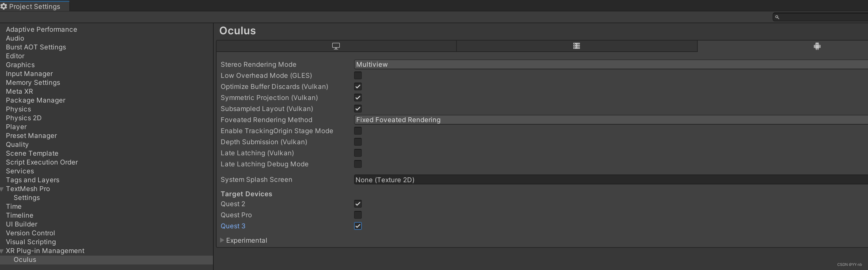Toggle Subsampled Layout (Vulkan) checkbox
Screen dimensions: 868x270
click(358, 109)
